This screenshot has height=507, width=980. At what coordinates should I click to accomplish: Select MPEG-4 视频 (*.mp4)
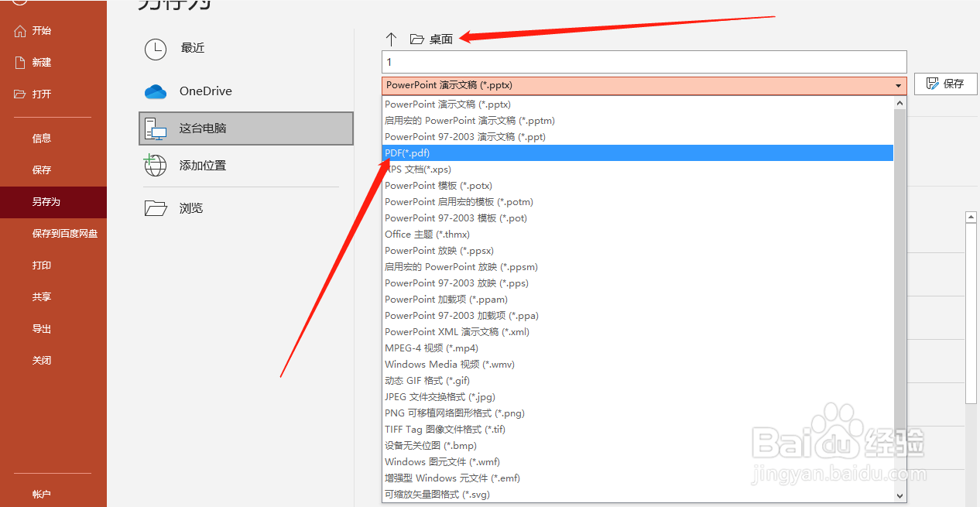[638, 348]
